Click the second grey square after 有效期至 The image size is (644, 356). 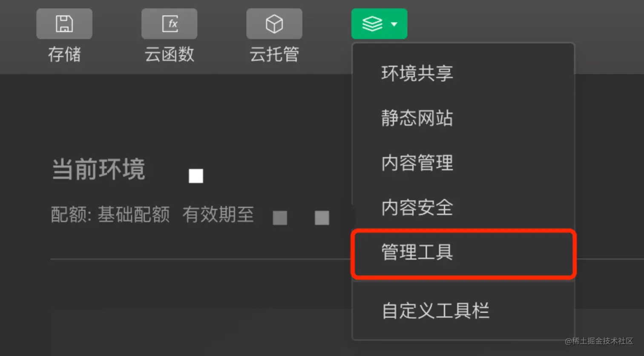pos(322,218)
